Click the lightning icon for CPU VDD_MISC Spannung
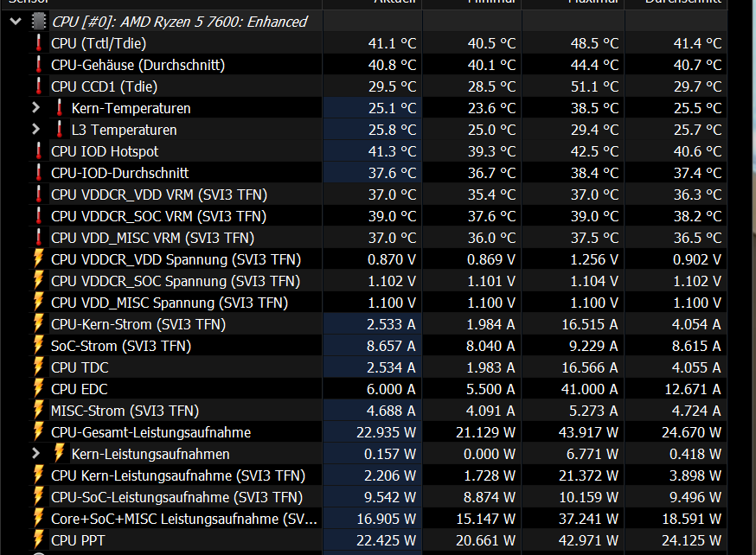Screen dimensions: 756x555 pos(39,302)
